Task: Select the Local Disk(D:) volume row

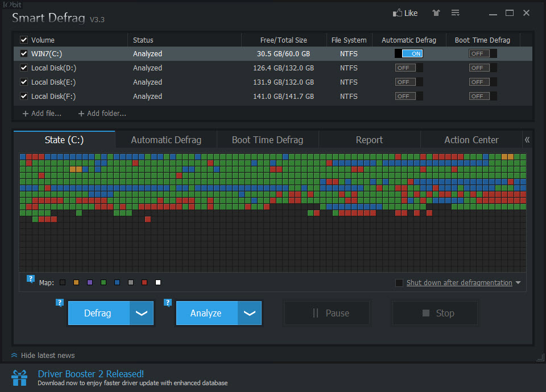Action: point(273,68)
